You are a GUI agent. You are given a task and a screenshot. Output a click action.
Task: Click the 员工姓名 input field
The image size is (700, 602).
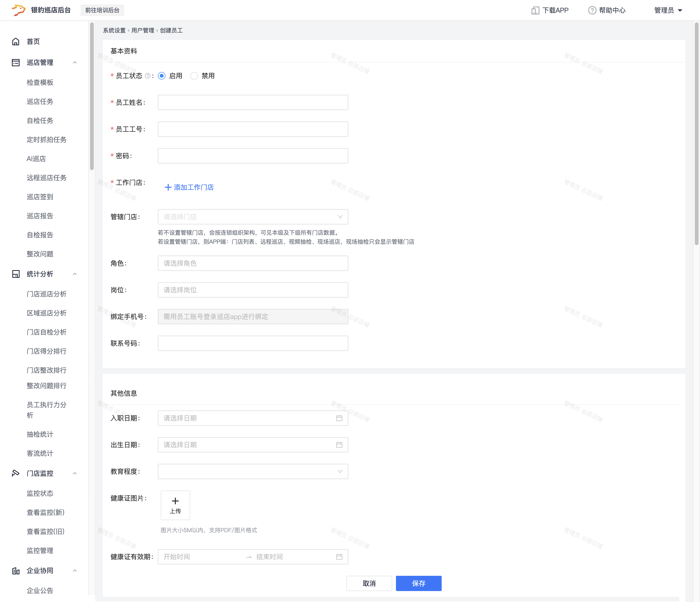[x=253, y=102]
